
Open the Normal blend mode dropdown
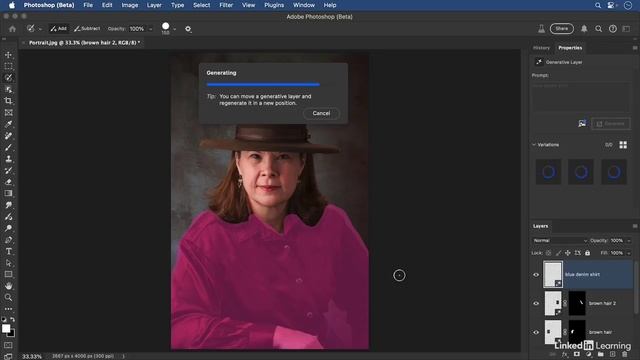tap(560, 241)
